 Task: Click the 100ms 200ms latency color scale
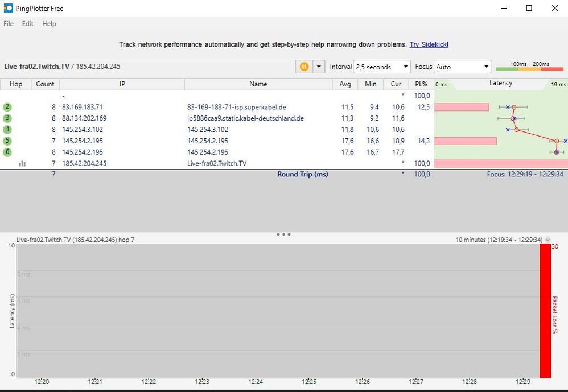530,66
